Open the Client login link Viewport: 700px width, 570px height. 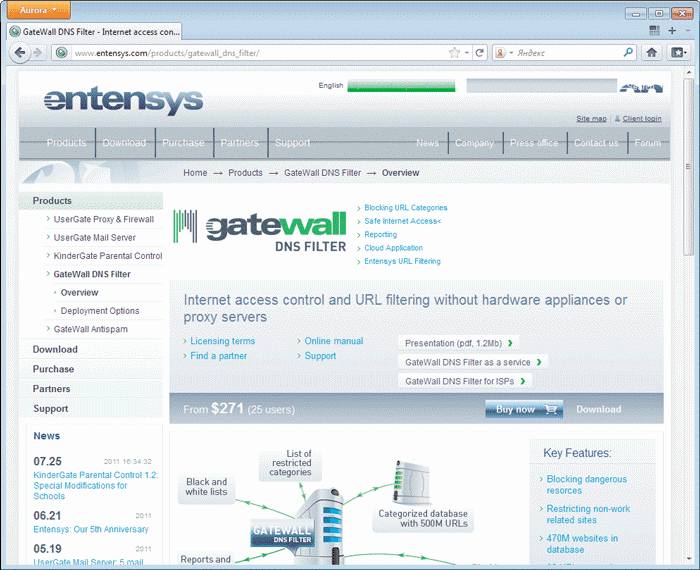click(x=642, y=118)
